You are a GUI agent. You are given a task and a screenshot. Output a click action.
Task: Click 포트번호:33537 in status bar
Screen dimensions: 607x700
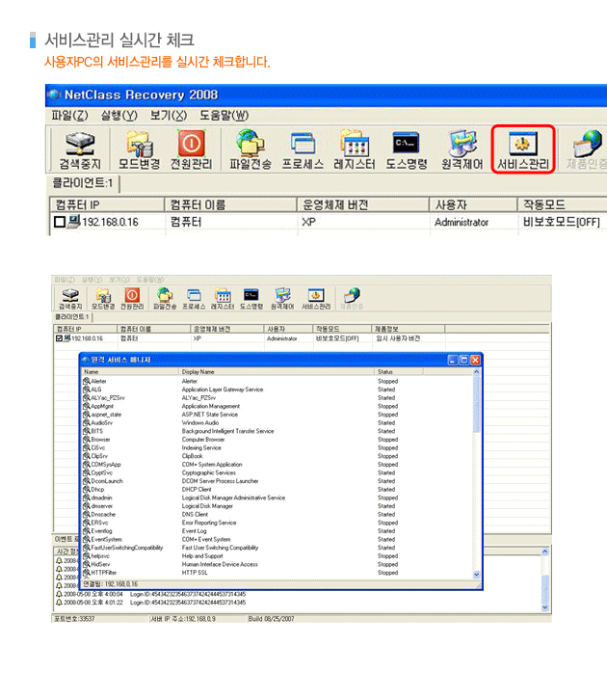[x=74, y=619]
